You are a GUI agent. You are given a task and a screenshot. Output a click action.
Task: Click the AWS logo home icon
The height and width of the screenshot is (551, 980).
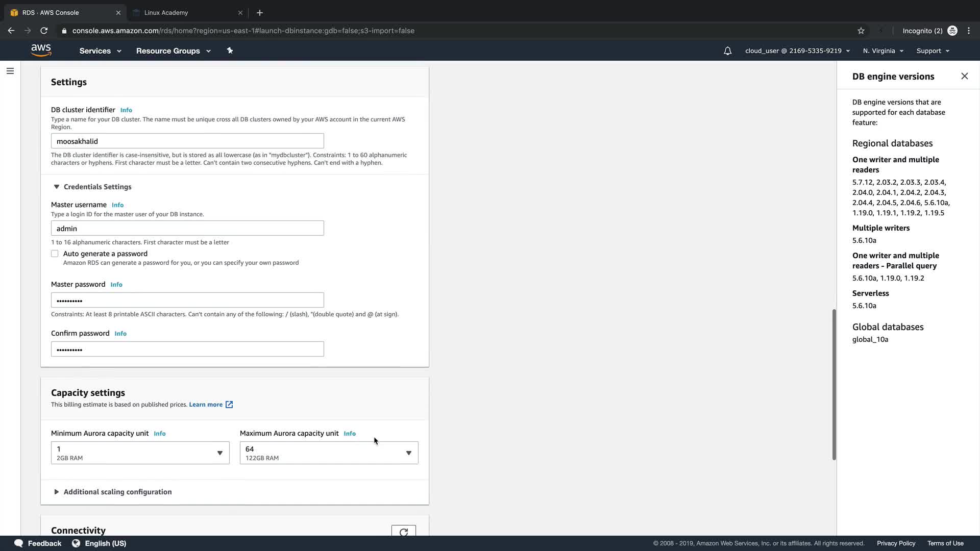41,51
